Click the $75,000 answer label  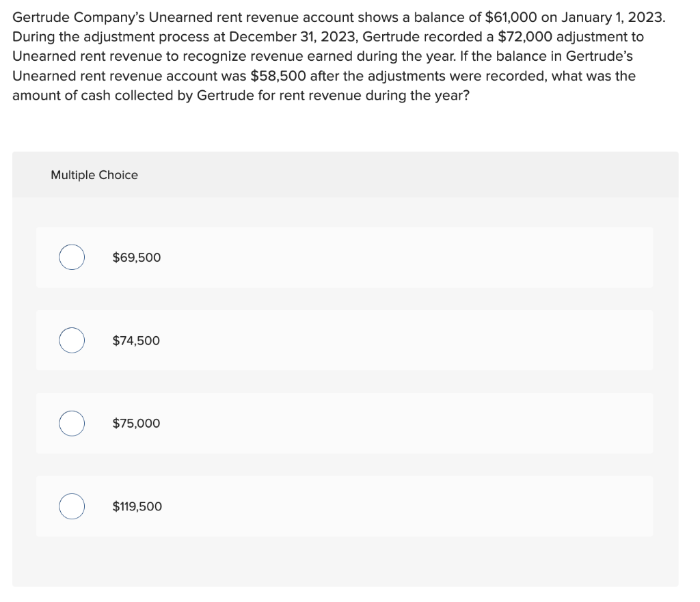[x=136, y=424]
